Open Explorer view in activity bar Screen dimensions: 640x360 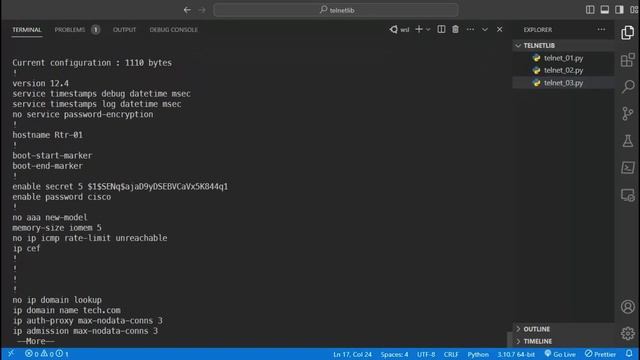click(627, 33)
